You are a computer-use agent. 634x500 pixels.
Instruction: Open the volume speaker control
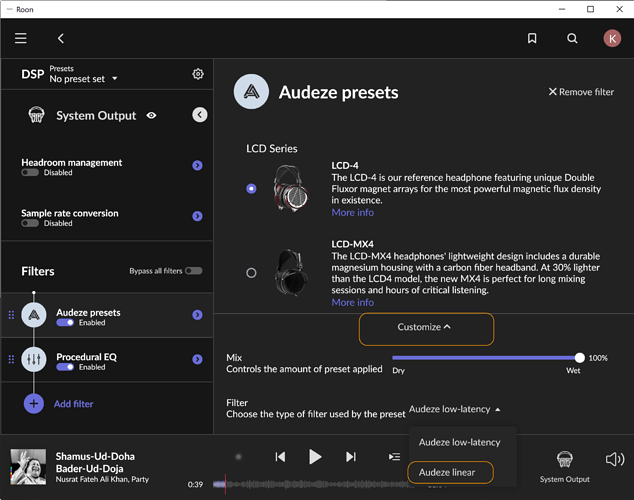(615, 459)
